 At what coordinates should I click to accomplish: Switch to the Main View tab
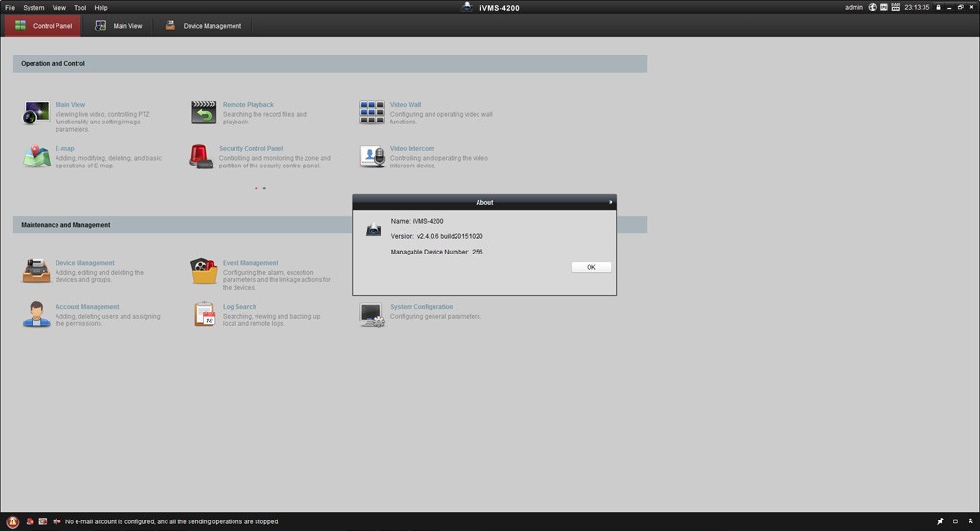pyautogui.click(x=118, y=26)
